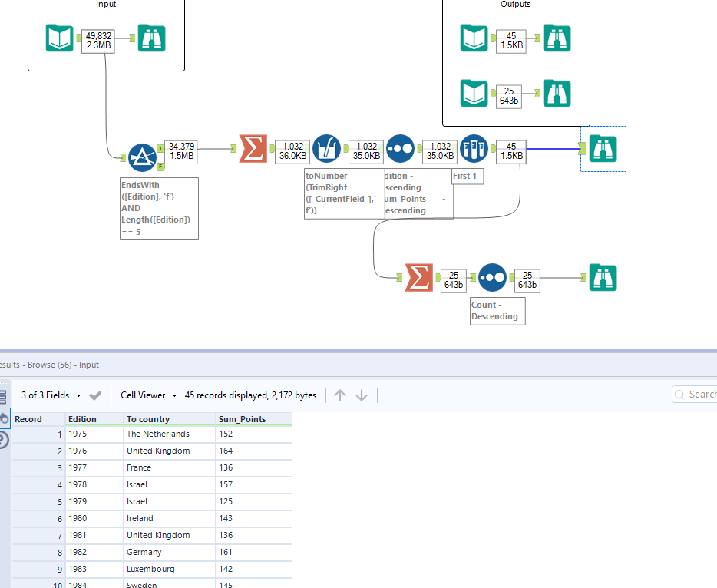The height and width of the screenshot is (588, 717).
Task: Open the Cell Viewer dropdown
Action: coord(149,395)
